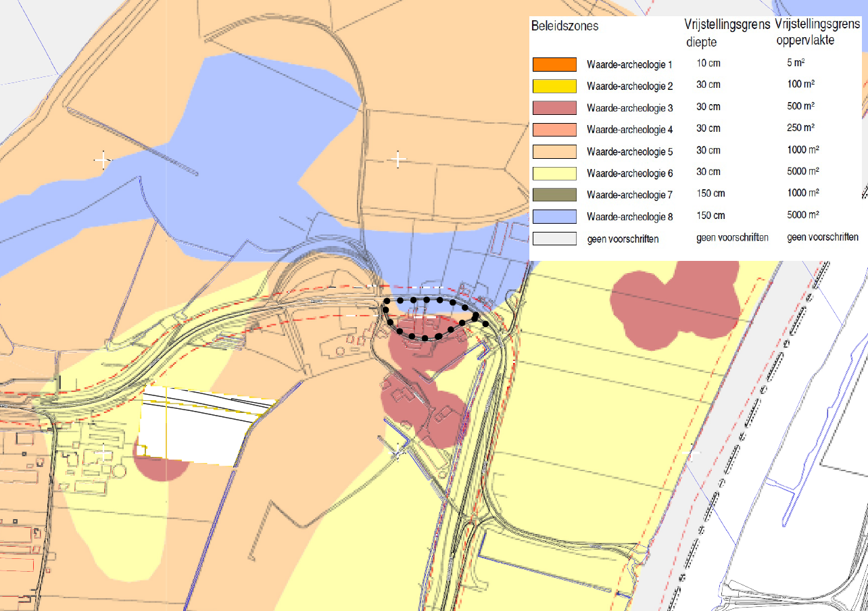Pick the red-brown Waarde-archeologie 3 swatch
This screenshot has width=868, height=611.
pos(554,107)
